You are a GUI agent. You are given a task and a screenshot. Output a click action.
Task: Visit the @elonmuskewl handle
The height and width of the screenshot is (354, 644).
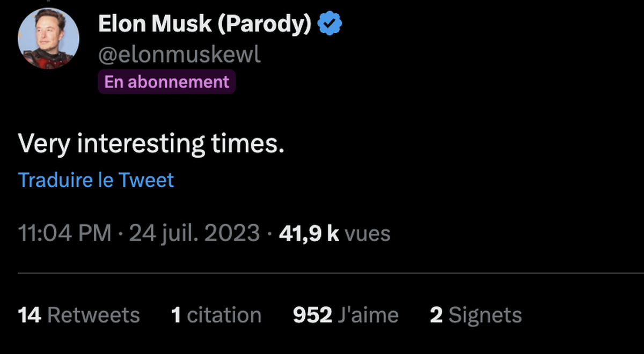pyautogui.click(x=179, y=54)
